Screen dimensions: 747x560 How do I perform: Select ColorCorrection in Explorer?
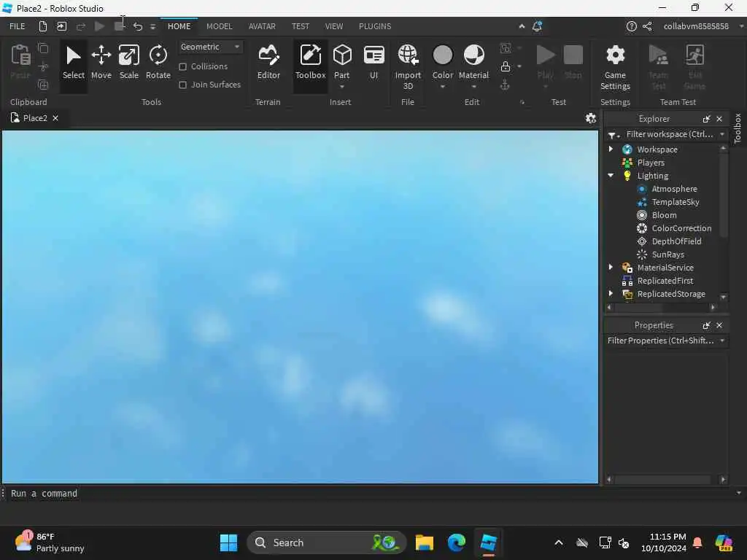pos(681,228)
